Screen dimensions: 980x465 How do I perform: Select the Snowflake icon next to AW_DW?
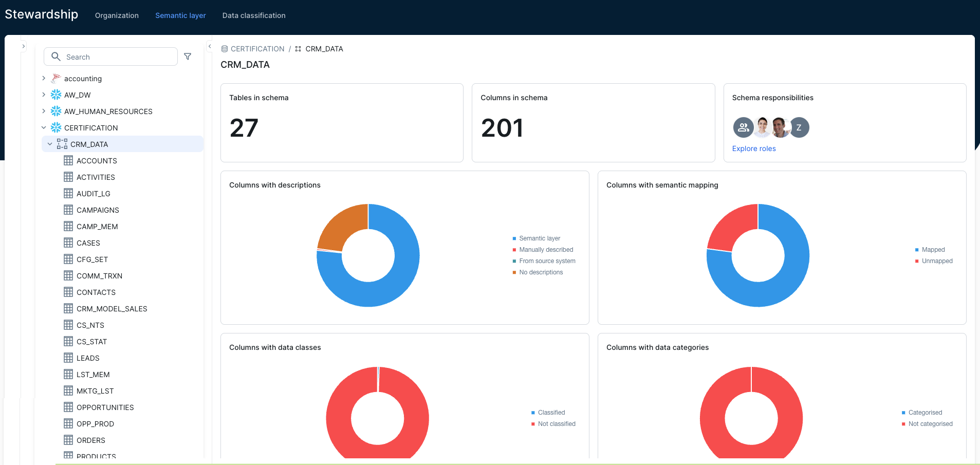pos(56,95)
